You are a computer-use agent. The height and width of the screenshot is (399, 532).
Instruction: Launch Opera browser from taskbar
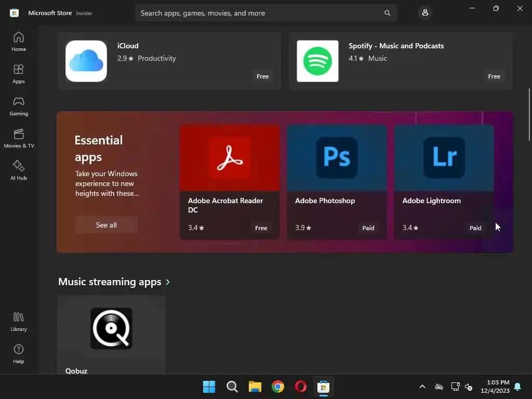[301, 387]
